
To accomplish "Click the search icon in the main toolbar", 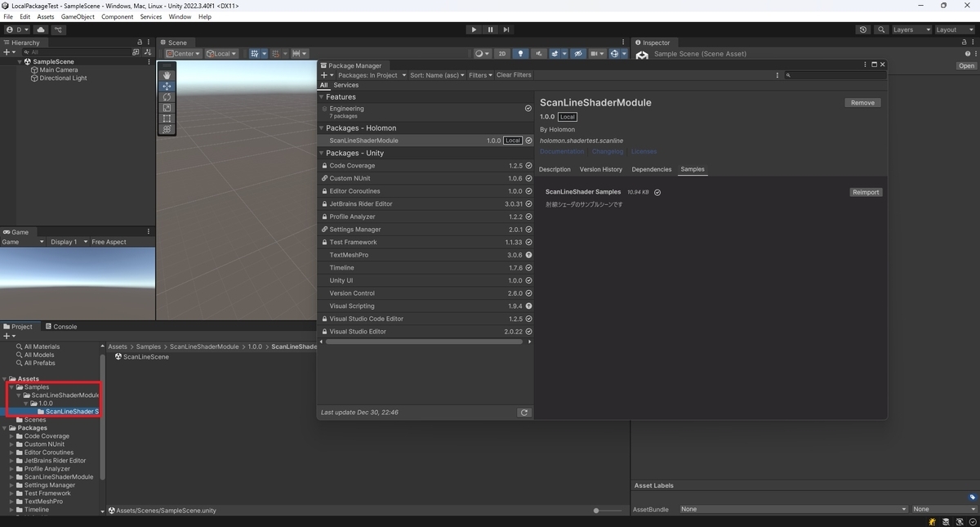I will coord(880,29).
